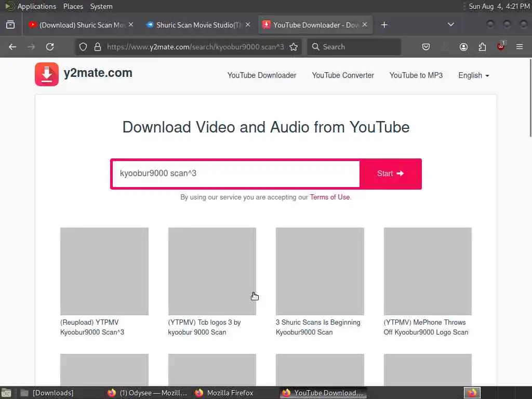Open the System menu
Screen dimensions: 532x399
click(x=101, y=6)
